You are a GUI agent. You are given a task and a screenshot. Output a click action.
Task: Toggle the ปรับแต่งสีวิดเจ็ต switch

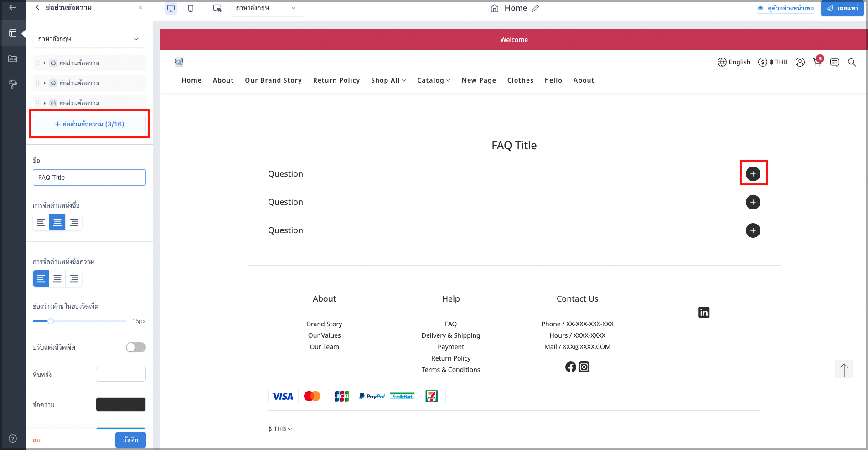pyautogui.click(x=136, y=347)
